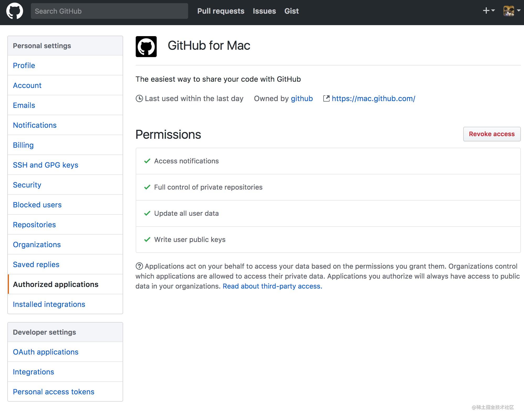Open Blocked users settings
This screenshot has height=420, width=524.
[37, 205]
